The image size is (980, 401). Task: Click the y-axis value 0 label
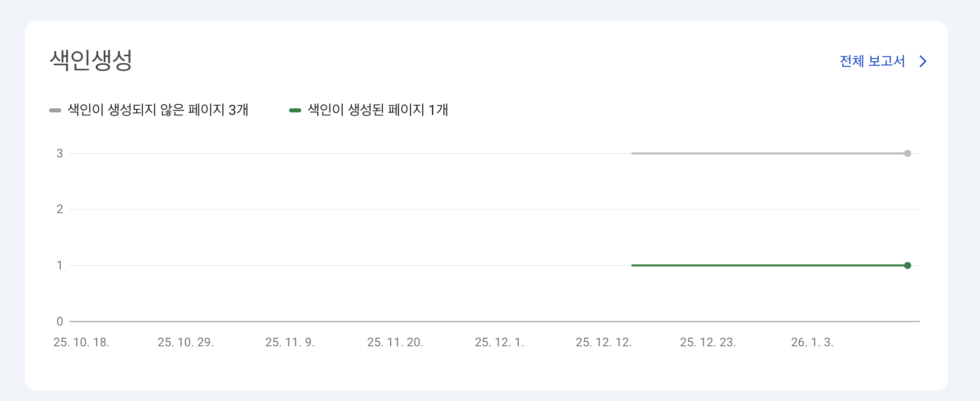tap(59, 320)
